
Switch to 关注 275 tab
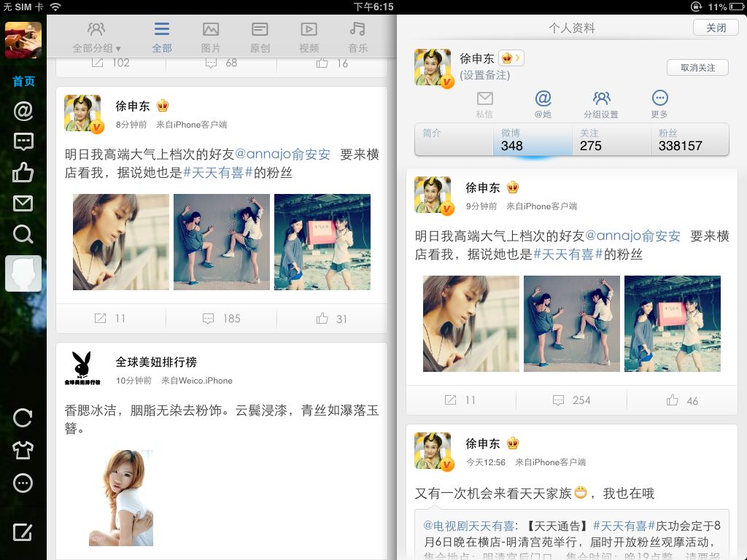coord(611,139)
